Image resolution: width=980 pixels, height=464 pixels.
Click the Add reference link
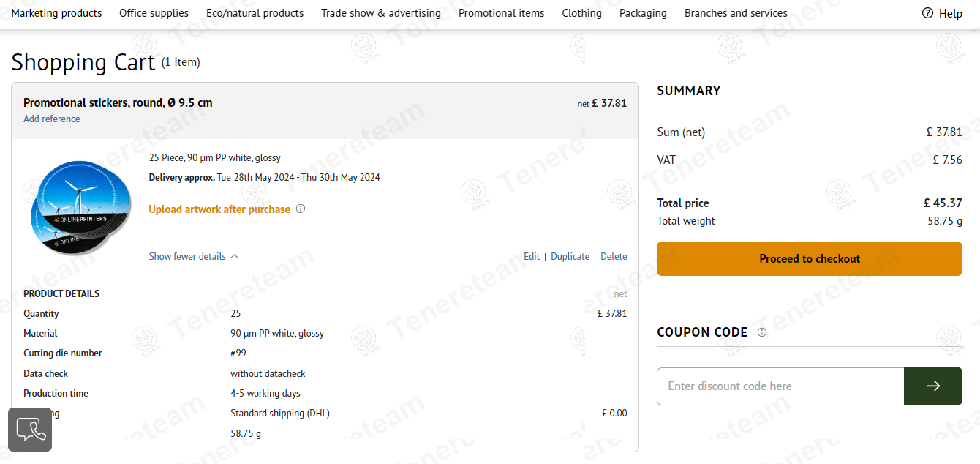[x=51, y=119]
